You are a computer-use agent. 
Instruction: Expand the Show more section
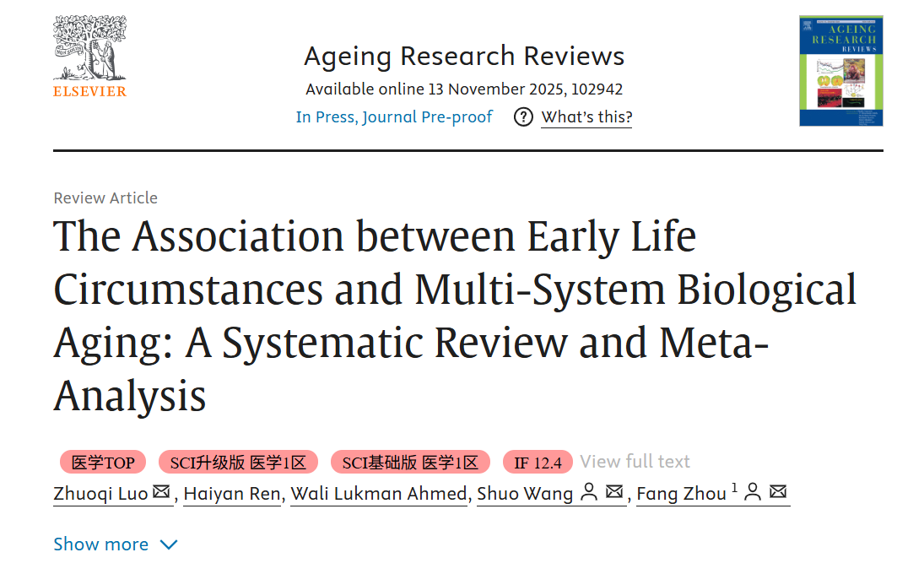point(101,544)
